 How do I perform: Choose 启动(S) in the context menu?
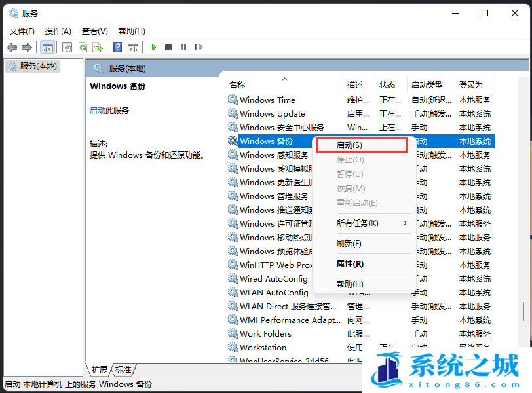(x=362, y=145)
